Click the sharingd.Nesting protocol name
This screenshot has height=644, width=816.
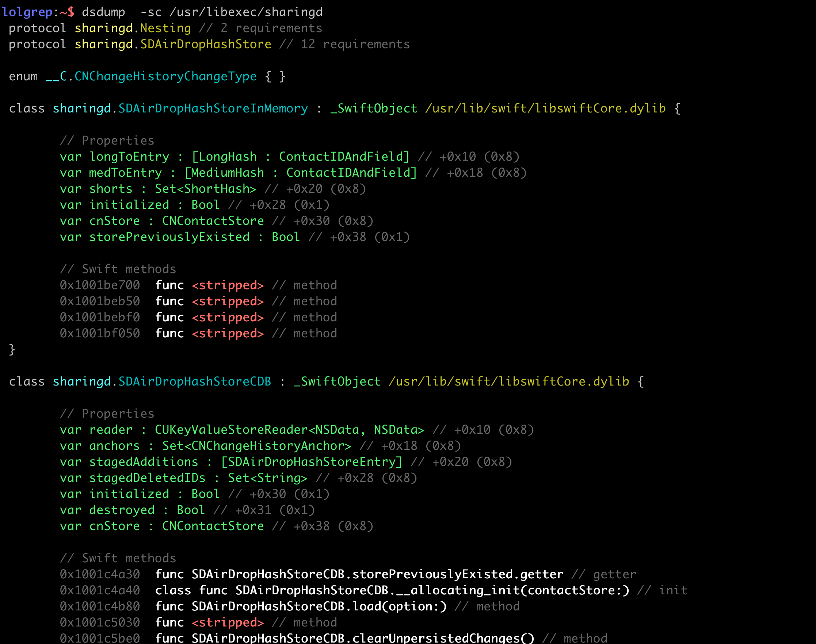(x=133, y=28)
